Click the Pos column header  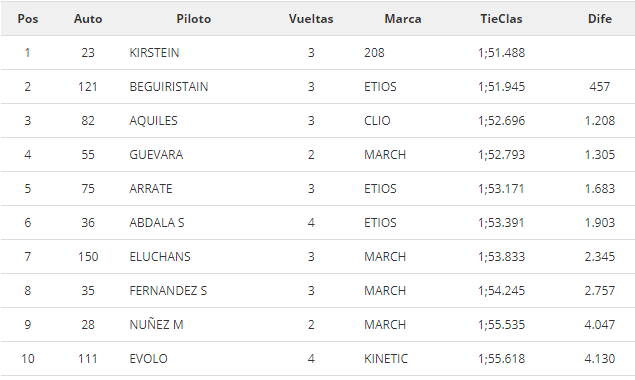(28, 19)
